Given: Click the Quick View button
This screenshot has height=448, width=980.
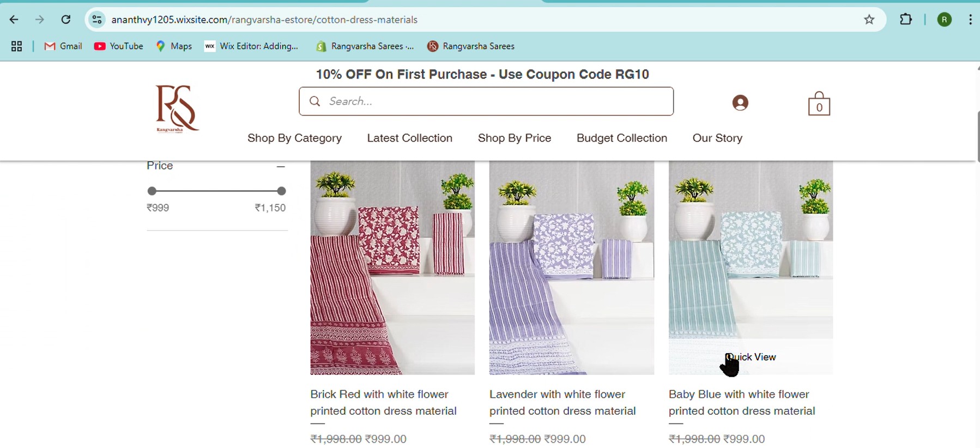Looking at the screenshot, I should (751, 357).
